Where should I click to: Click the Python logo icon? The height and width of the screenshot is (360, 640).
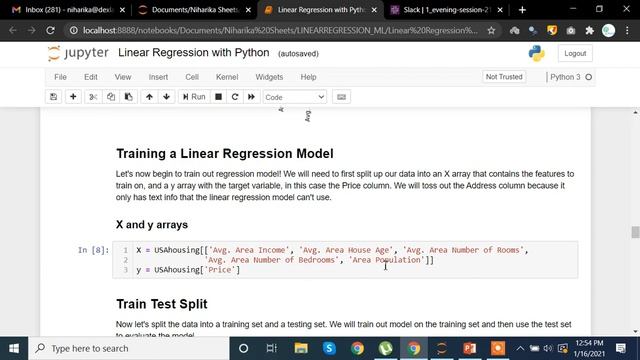click(536, 53)
